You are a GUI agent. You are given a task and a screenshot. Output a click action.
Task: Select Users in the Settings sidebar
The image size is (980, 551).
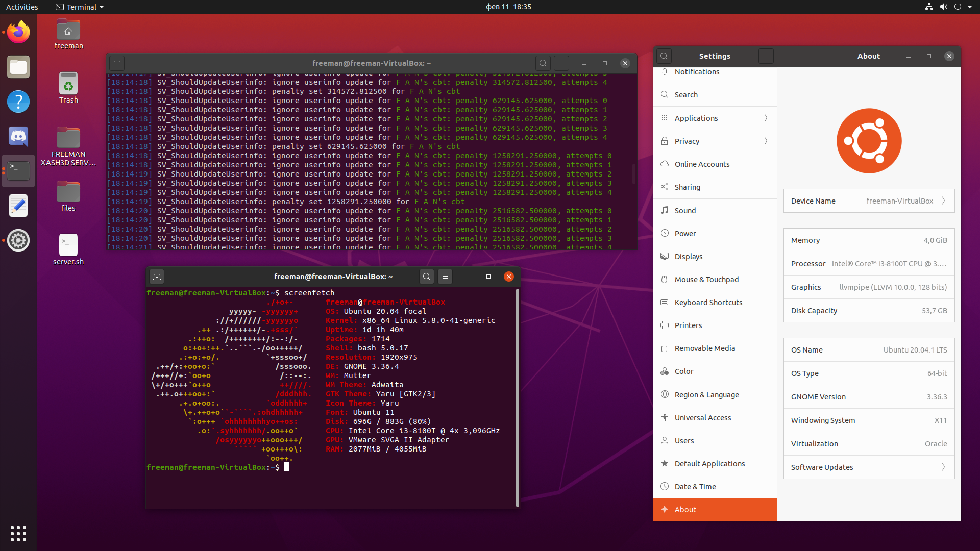point(715,440)
